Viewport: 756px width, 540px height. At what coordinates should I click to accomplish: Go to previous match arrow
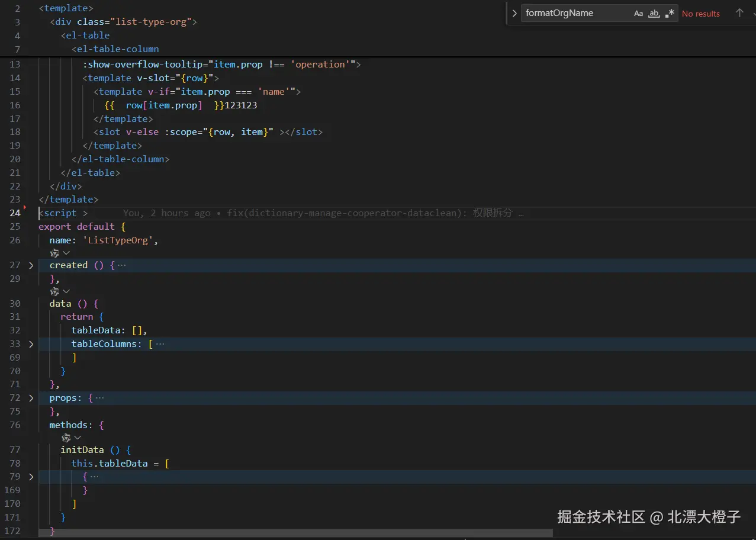(739, 13)
